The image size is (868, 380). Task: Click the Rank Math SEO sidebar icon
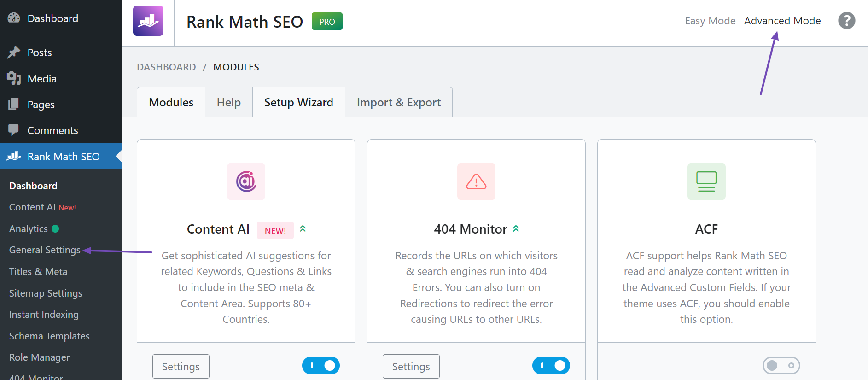tap(14, 156)
